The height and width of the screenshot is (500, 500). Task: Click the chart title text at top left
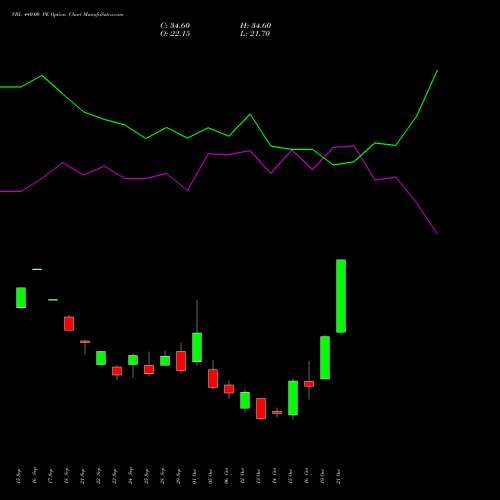pos(68,15)
